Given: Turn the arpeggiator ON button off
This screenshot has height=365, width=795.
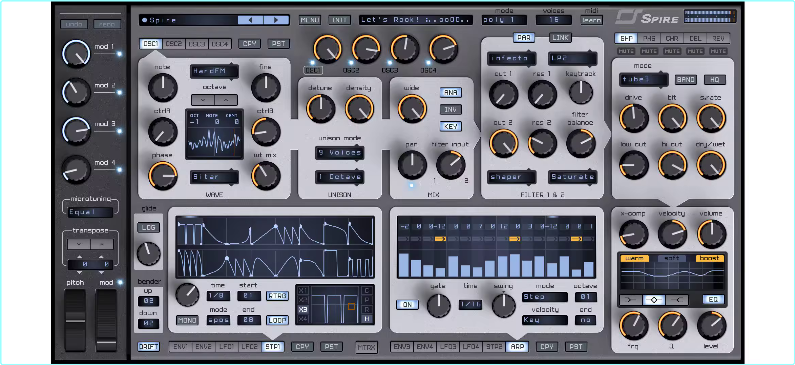Looking at the screenshot, I should (407, 305).
